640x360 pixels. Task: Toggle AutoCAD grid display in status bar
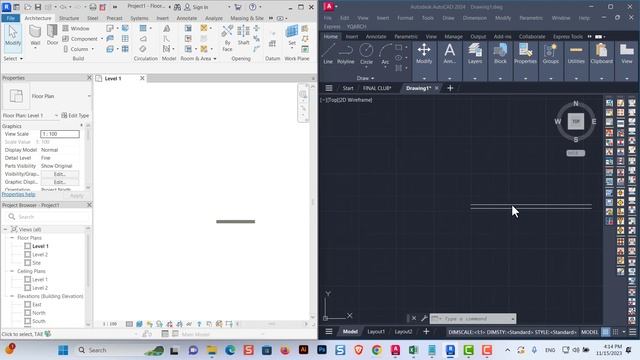coord(605,332)
